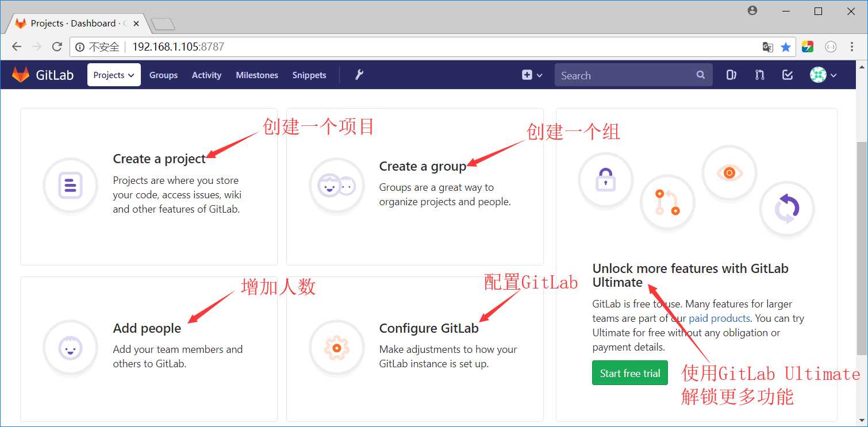Go back with browser back arrow
The height and width of the screenshot is (427, 868).
pyautogui.click(x=17, y=47)
